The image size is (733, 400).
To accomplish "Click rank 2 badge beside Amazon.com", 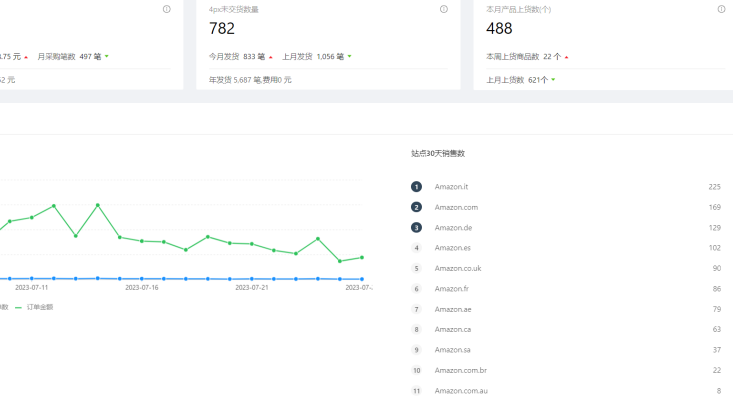I will point(416,207).
